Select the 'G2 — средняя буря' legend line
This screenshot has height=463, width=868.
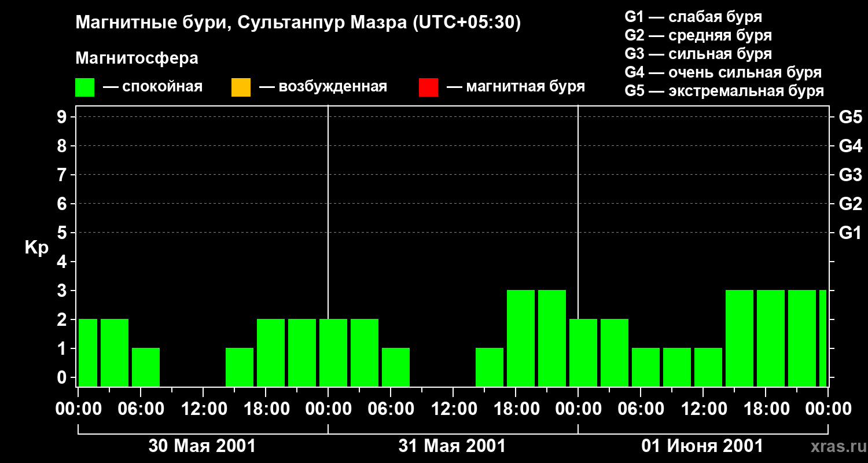click(698, 35)
